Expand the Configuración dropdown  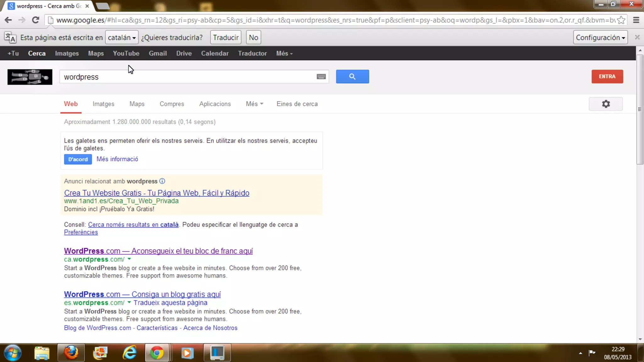coord(600,37)
